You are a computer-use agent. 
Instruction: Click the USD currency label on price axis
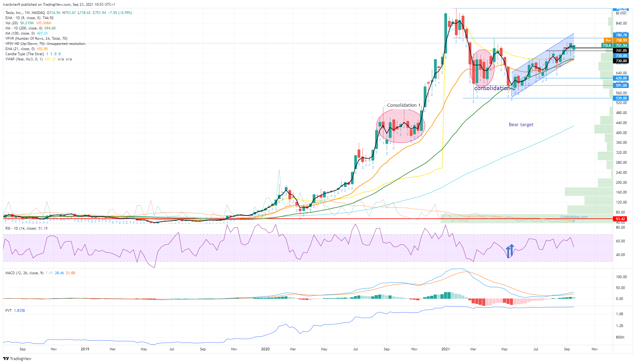point(623,13)
